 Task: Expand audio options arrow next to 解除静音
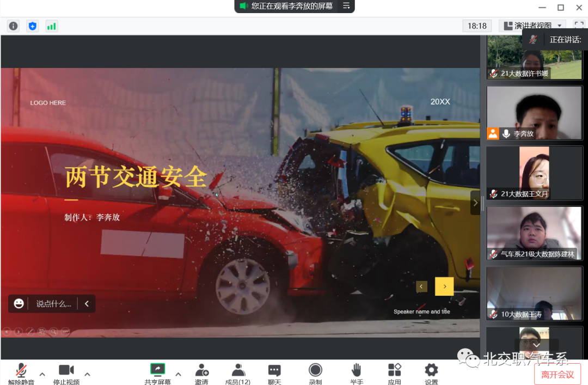[42, 374]
